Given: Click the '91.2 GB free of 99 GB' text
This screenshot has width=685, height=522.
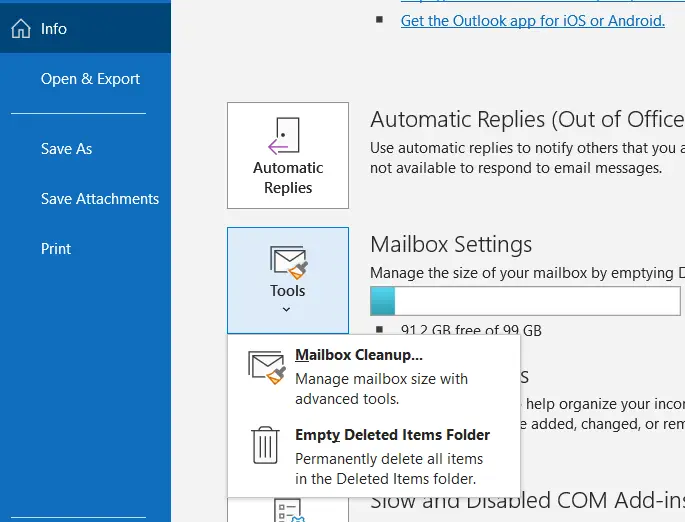Looking at the screenshot, I should tap(471, 330).
